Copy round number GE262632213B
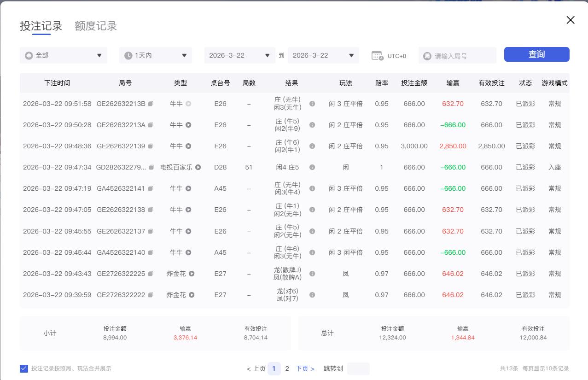This screenshot has width=588, height=380. coord(151,104)
